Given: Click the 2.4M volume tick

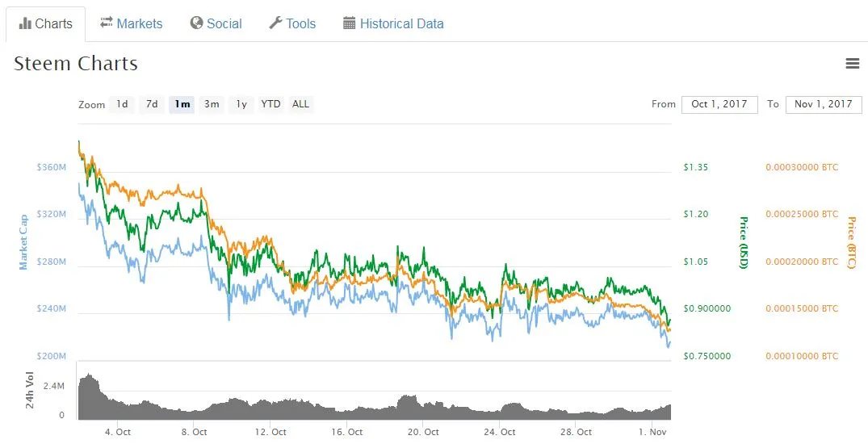Looking at the screenshot, I should click(x=54, y=386).
